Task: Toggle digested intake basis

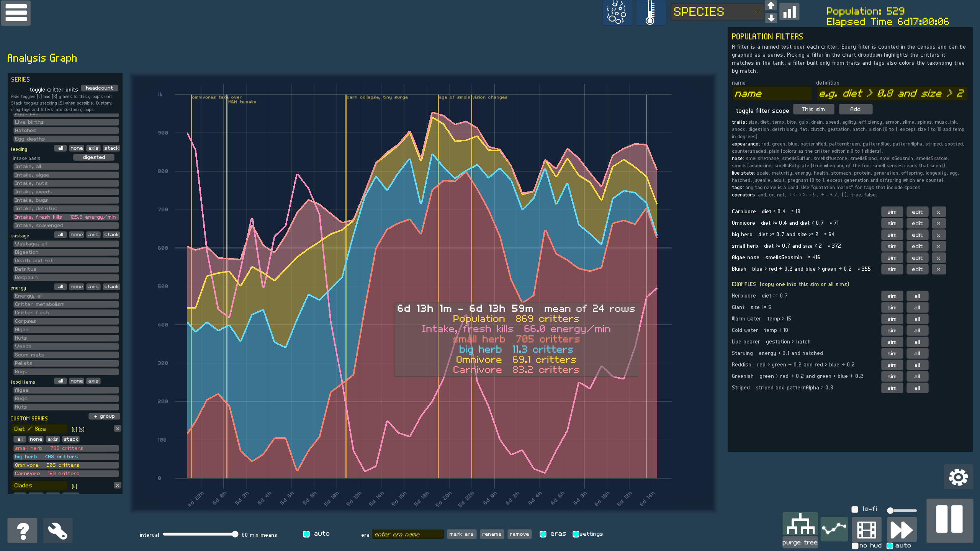Action: coord(94,157)
